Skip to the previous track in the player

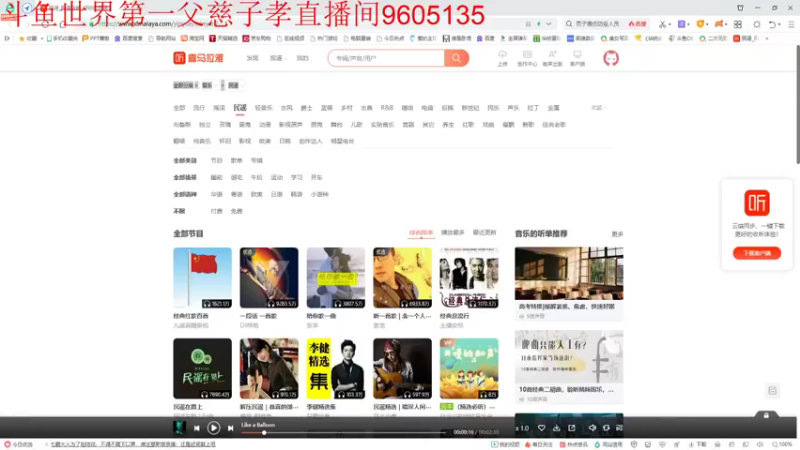coord(196,428)
